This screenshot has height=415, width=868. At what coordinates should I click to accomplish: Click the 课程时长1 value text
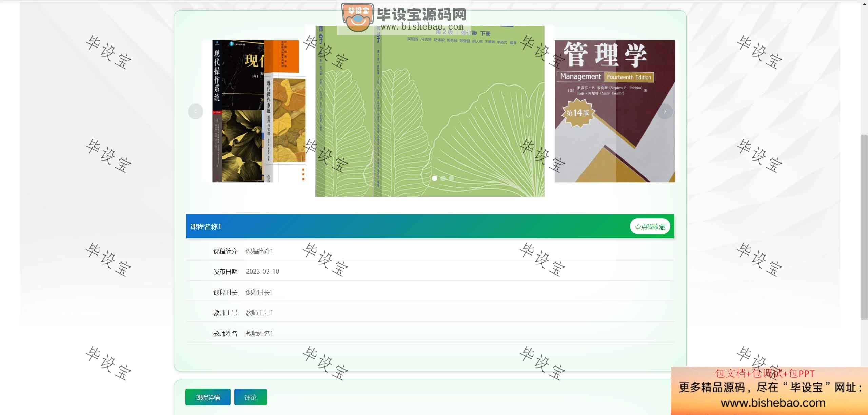pyautogui.click(x=259, y=293)
